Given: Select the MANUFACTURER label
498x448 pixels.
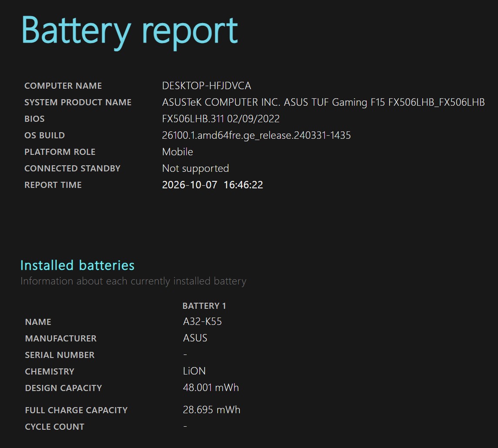Looking at the screenshot, I should (61, 338).
